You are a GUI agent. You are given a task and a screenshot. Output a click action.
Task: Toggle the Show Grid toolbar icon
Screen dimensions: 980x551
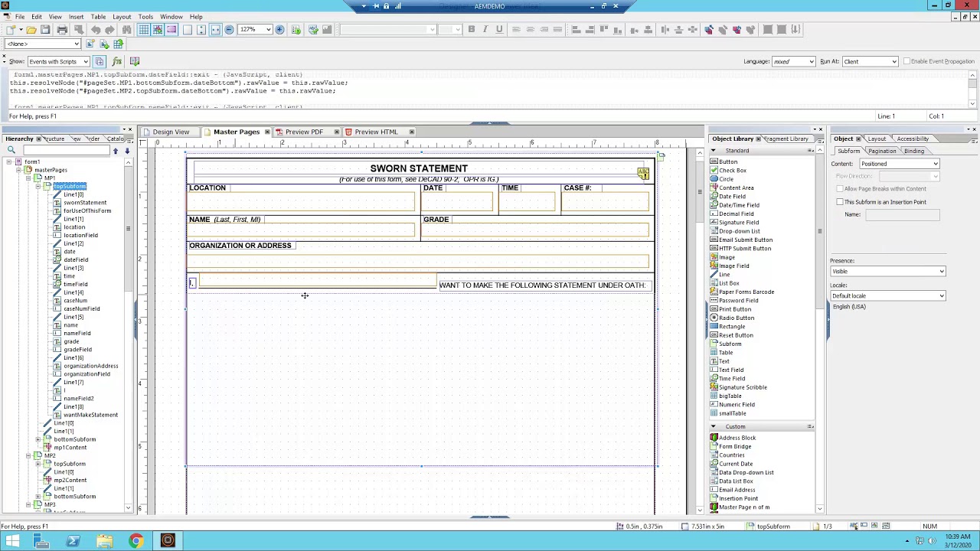coord(143,30)
